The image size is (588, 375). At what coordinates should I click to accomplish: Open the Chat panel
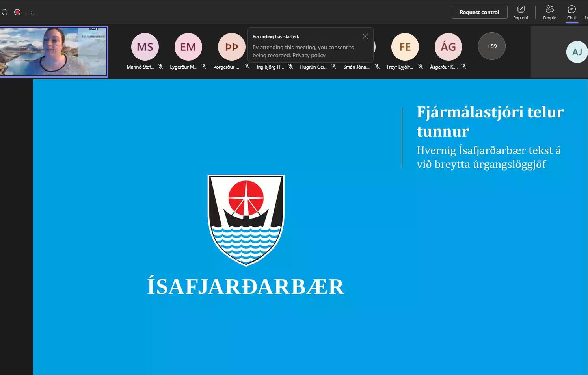571,12
